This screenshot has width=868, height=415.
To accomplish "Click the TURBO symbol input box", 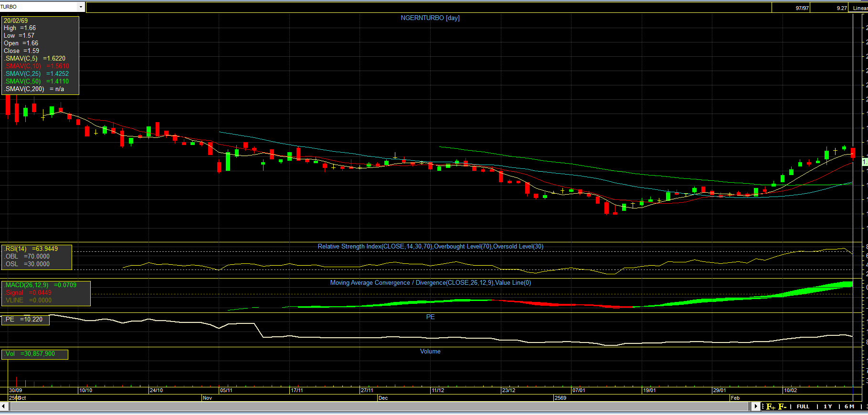I will (x=39, y=7).
